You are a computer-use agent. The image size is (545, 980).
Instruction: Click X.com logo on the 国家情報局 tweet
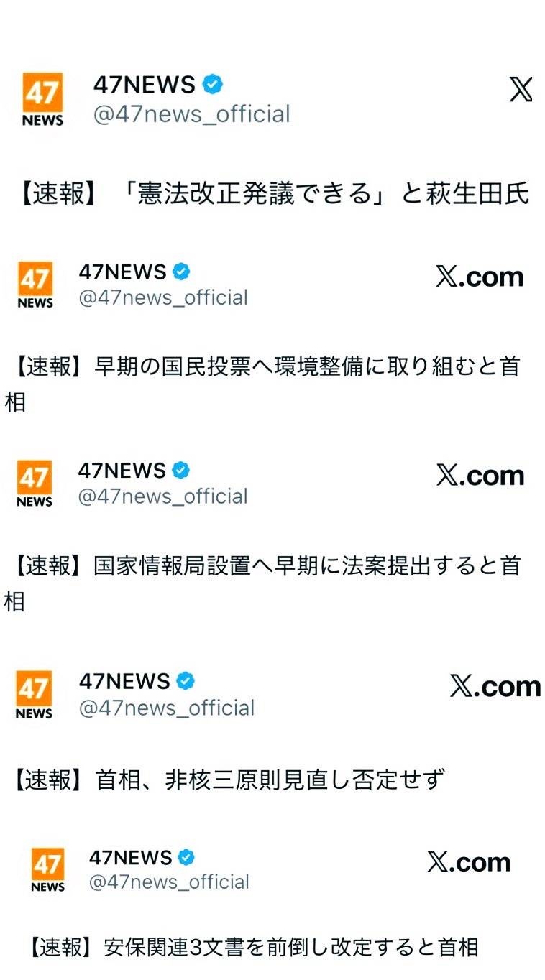[480, 476]
